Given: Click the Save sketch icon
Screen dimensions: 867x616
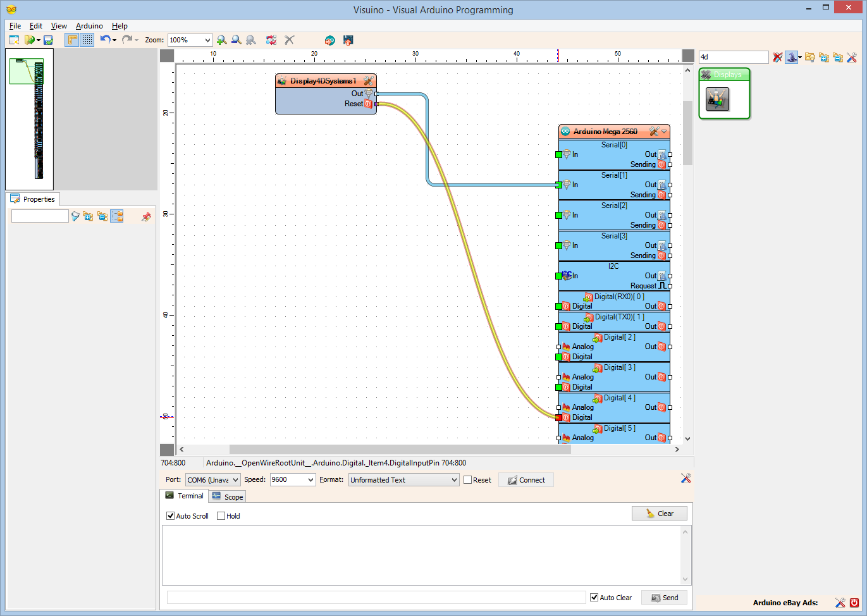Looking at the screenshot, I should point(47,39).
